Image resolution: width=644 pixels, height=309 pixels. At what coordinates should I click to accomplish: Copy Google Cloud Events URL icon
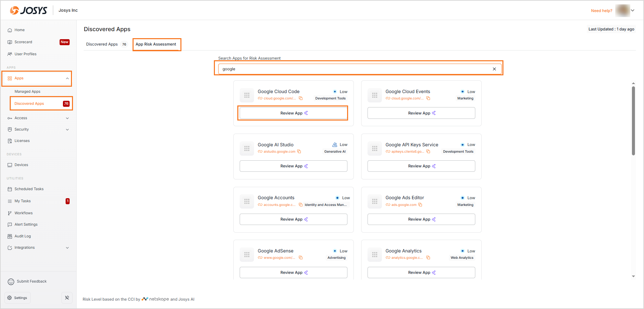428,98
